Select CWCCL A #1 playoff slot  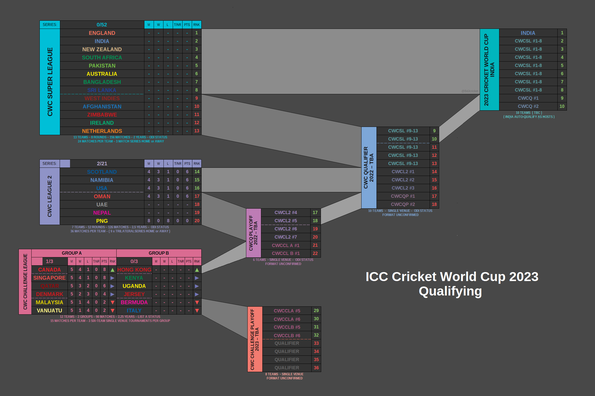pyautogui.click(x=286, y=245)
